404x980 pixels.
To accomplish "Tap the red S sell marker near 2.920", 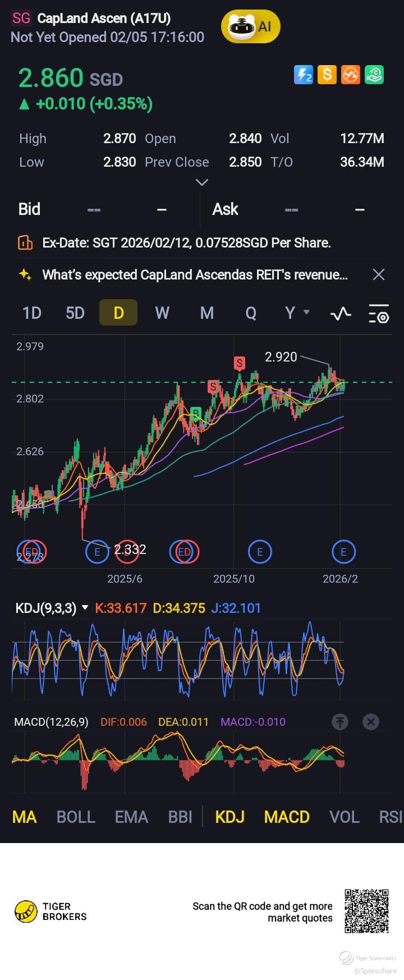I will point(240,363).
